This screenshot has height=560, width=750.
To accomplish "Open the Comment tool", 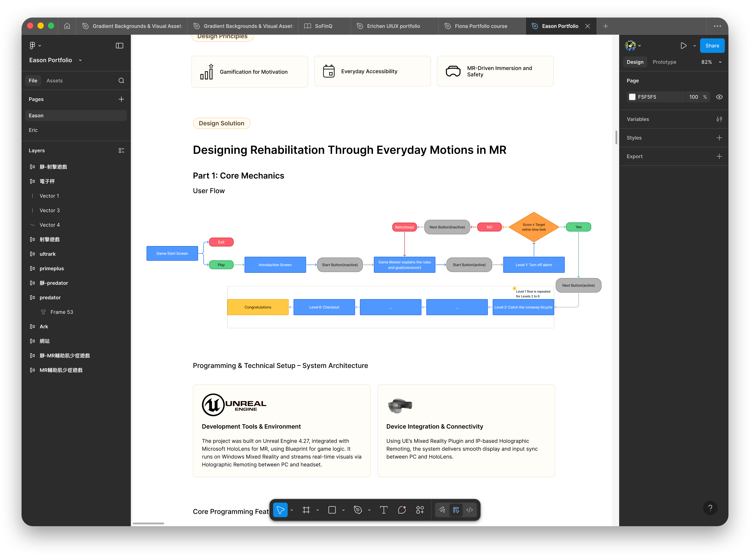I will click(402, 510).
